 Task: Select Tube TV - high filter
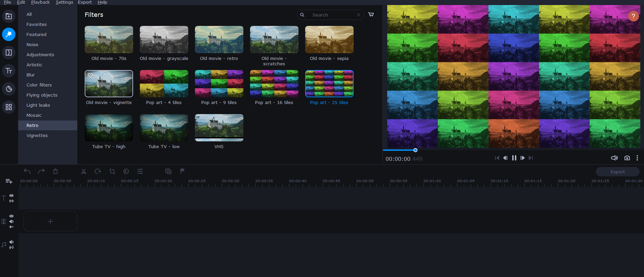[x=109, y=128]
